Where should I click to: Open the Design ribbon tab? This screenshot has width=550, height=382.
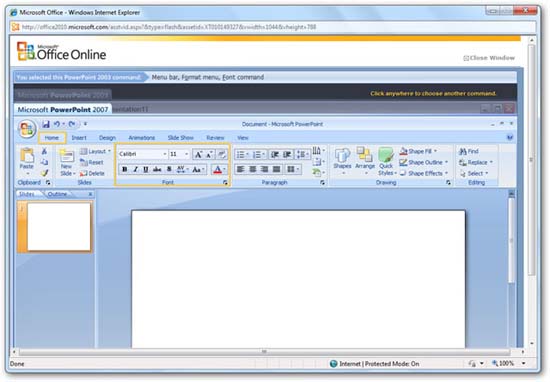(x=107, y=138)
